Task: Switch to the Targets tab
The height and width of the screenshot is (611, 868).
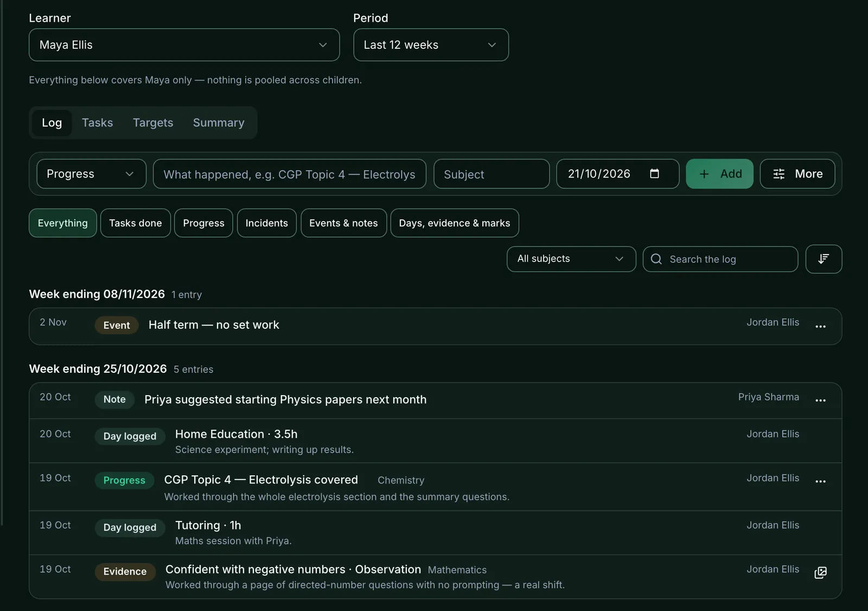Action: 153,123
